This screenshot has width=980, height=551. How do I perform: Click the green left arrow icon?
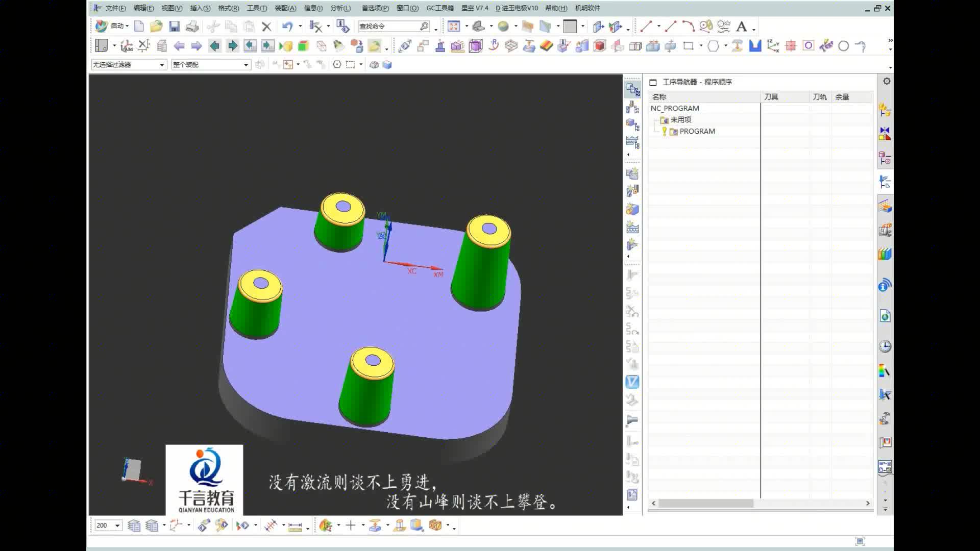(215, 46)
